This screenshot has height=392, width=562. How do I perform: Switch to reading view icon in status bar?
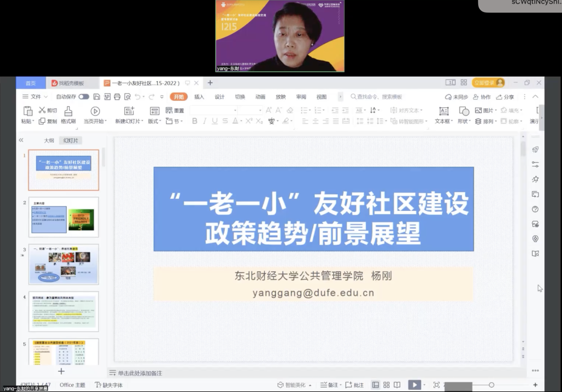click(397, 385)
